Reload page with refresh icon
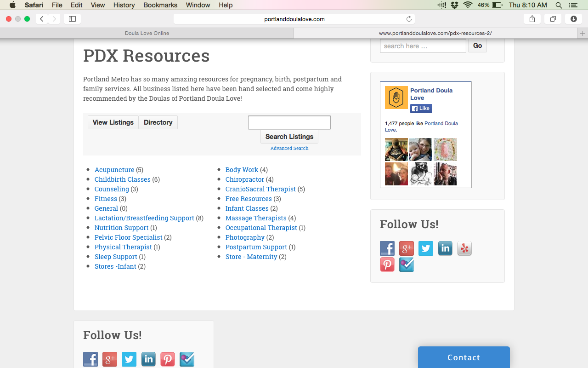Screen dimensions: 588x368 click(x=409, y=19)
